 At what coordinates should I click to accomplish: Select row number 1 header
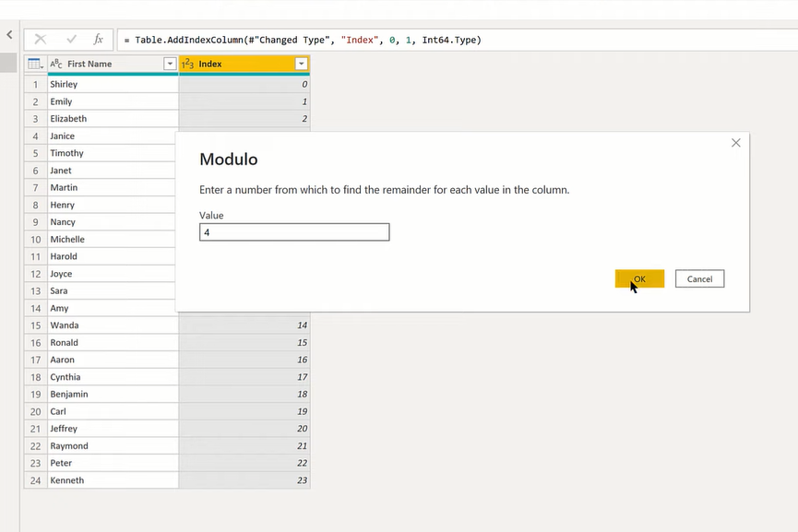pos(36,85)
